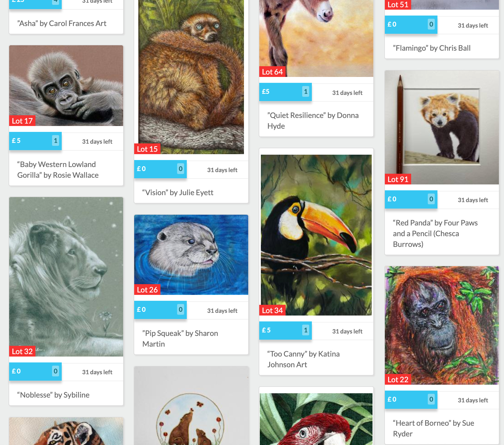The height and width of the screenshot is (445, 504).
Task: Open the lemur Vision artwork image
Action: pos(191,77)
